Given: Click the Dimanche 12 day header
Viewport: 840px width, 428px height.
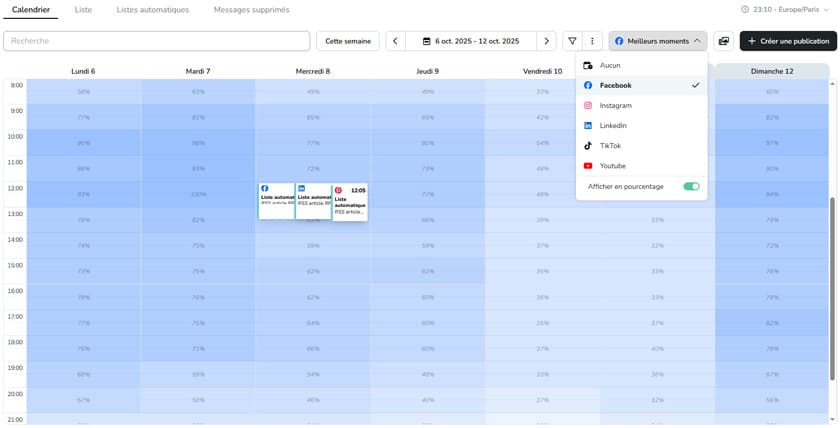Looking at the screenshot, I should (772, 71).
